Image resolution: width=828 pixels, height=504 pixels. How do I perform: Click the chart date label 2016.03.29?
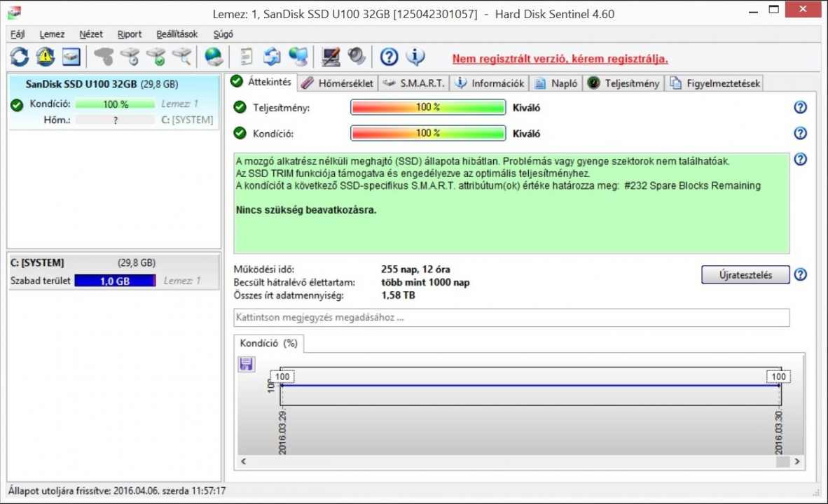point(282,433)
